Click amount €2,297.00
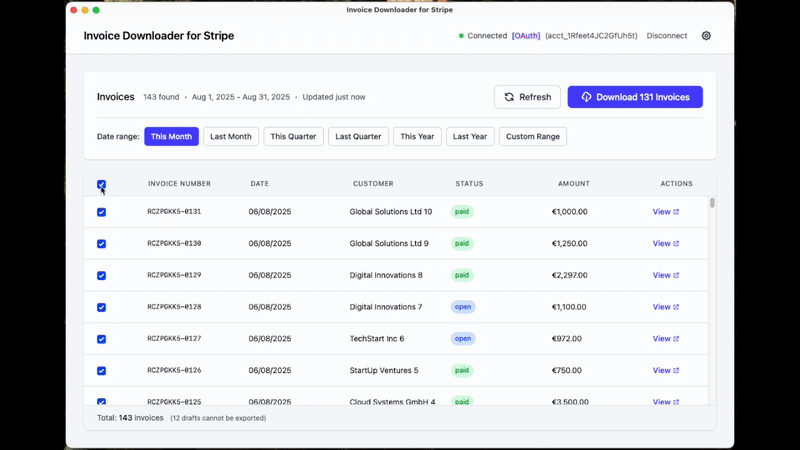This screenshot has height=450, width=800. click(570, 275)
